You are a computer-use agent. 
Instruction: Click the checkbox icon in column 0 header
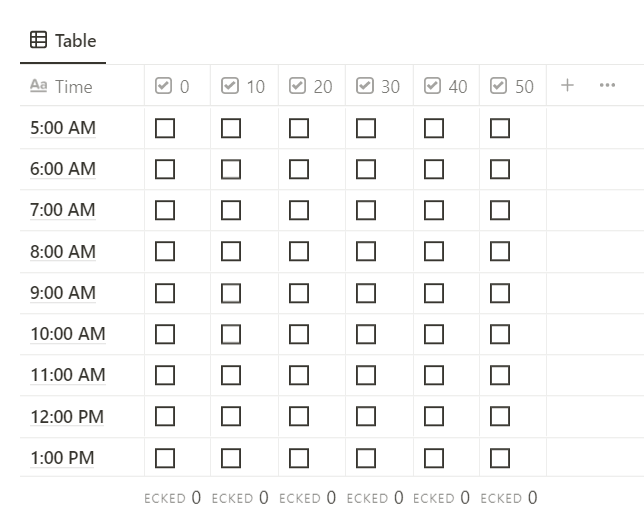point(163,86)
